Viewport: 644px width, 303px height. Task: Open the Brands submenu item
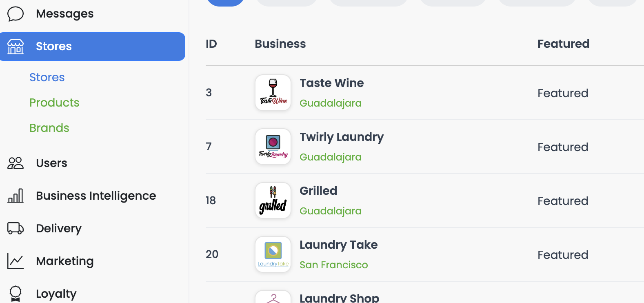tap(49, 128)
